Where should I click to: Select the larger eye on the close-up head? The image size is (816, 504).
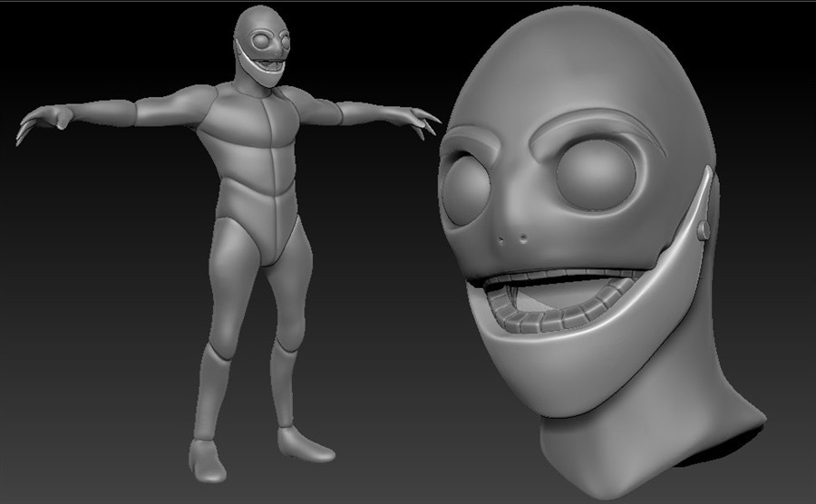(x=596, y=175)
